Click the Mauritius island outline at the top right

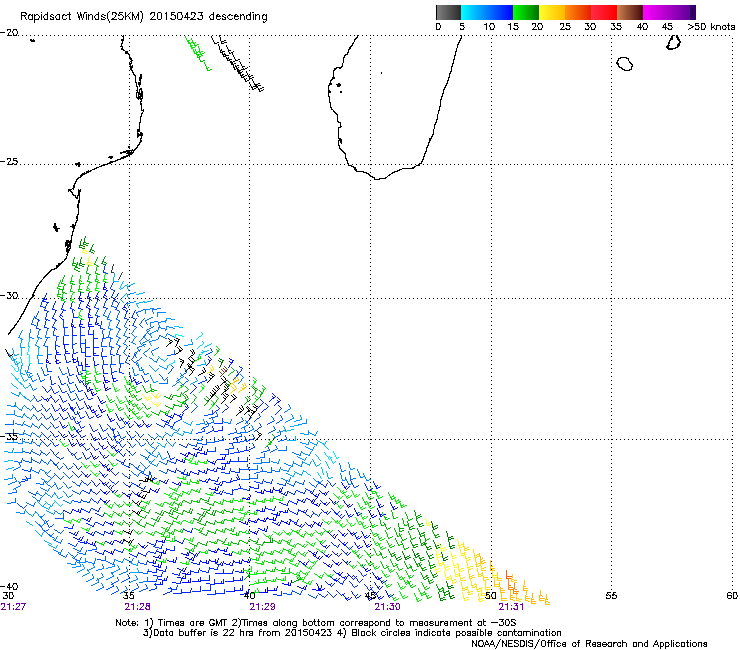point(673,42)
